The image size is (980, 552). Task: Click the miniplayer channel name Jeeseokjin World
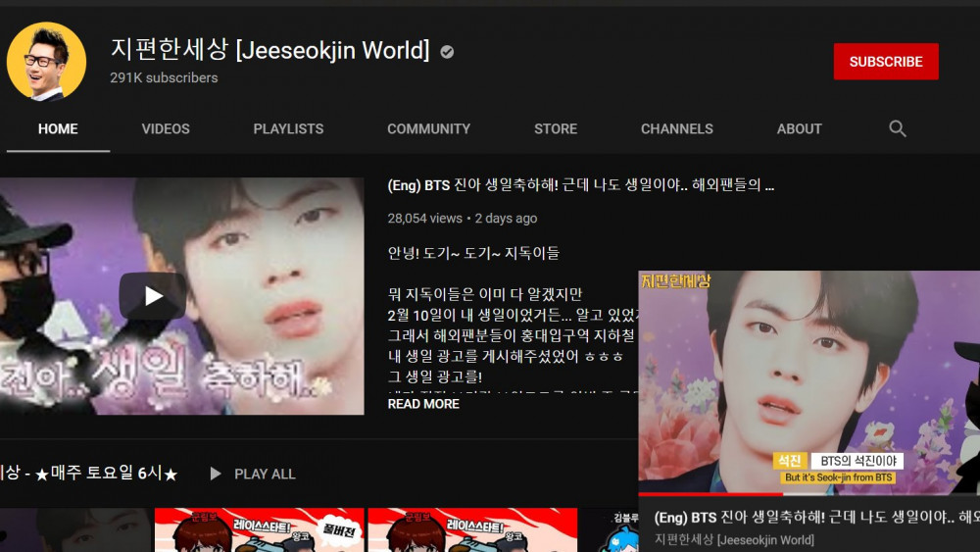[x=734, y=539]
